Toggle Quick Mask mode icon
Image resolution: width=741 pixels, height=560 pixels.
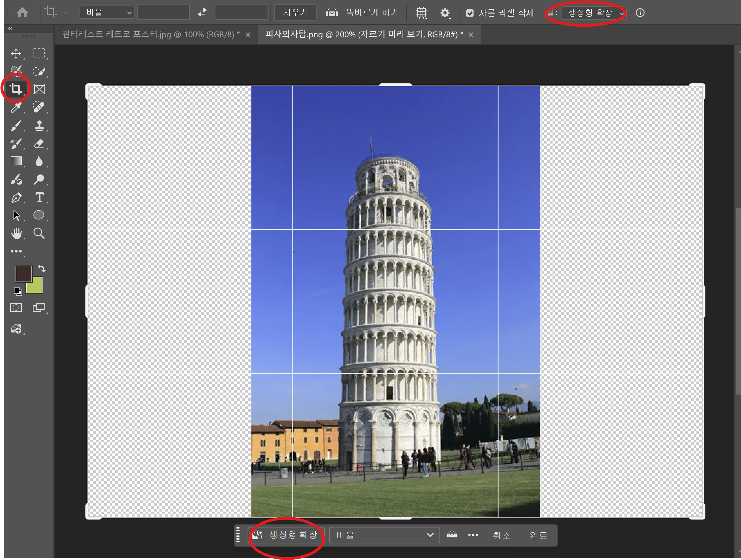tap(16, 307)
